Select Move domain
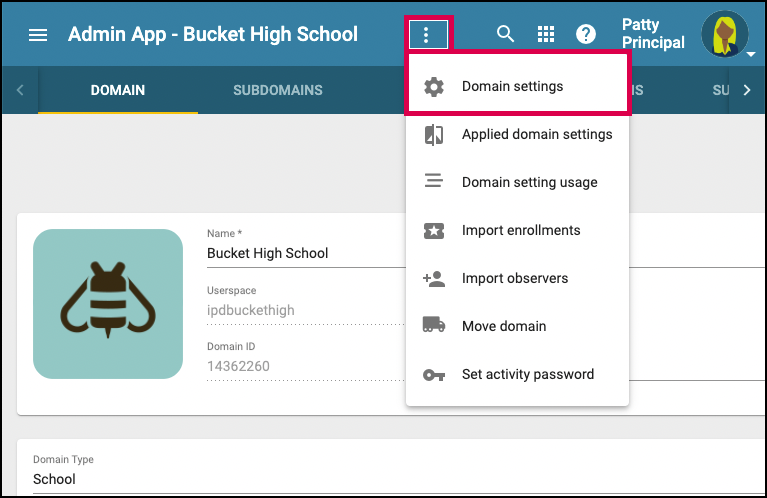The width and height of the screenshot is (767, 498). click(517, 326)
